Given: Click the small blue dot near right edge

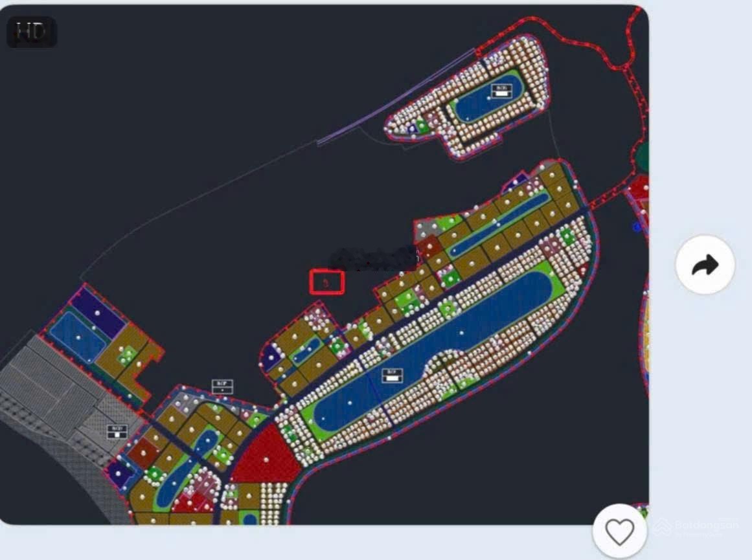Looking at the screenshot, I should pos(637,227).
